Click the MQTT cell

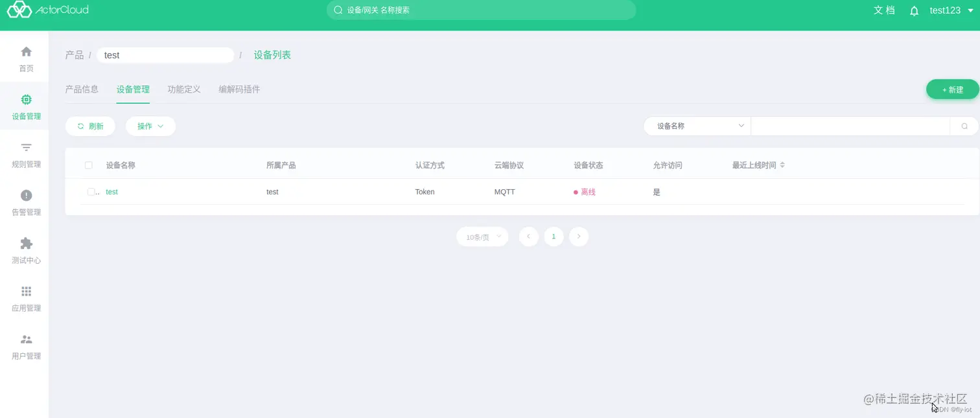tap(505, 192)
